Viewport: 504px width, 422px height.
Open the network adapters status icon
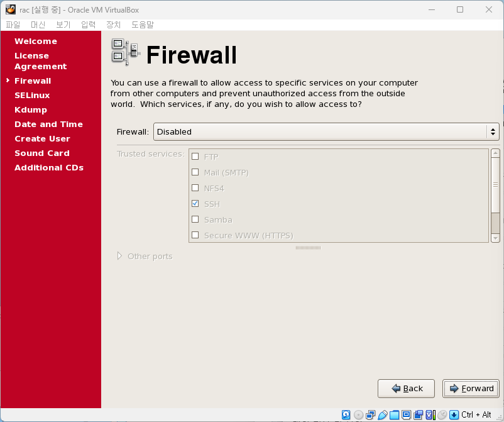(370, 414)
